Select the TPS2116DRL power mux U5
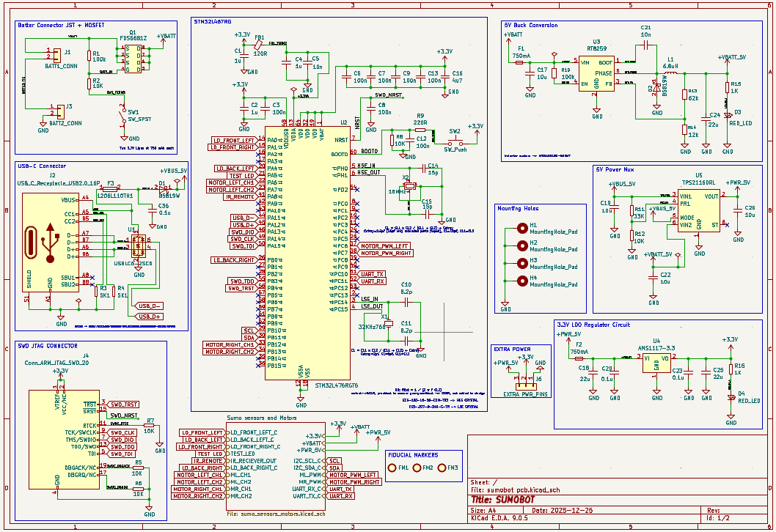Image resolution: width=776 pixels, height=532 pixels. pyautogui.click(x=699, y=210)
